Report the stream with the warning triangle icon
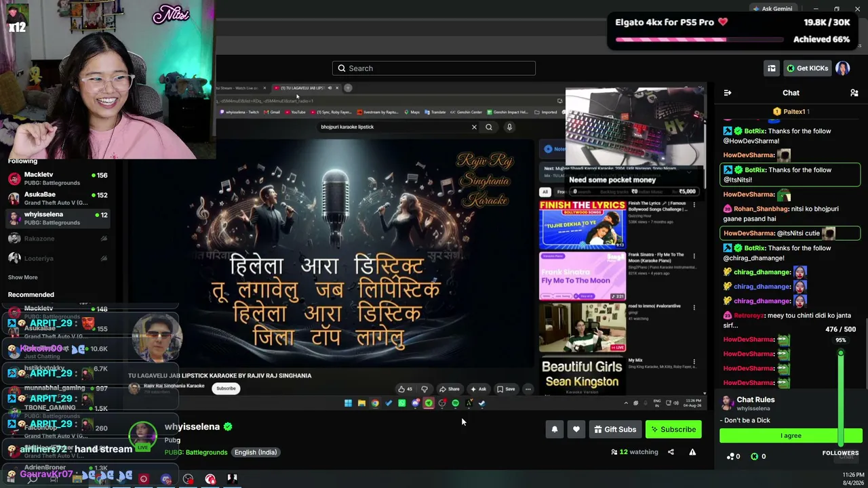Viewport: 868px width, 488px height. coord(692,452)
